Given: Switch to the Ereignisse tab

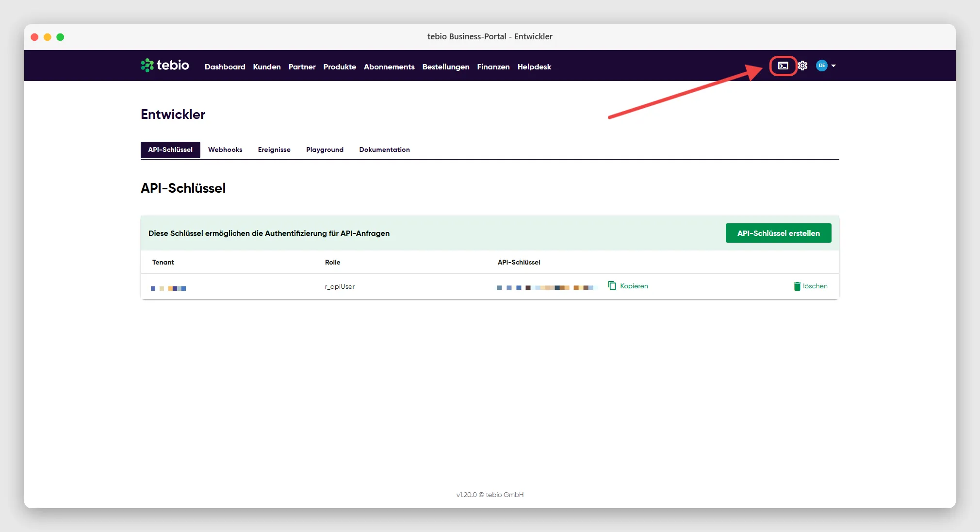Looking at the screenshot, I should pyautogui.click(x=274, y=150).
